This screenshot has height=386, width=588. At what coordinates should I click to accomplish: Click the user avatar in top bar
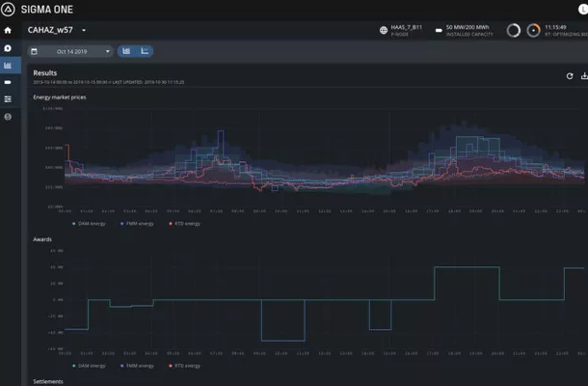click(582, 9)
